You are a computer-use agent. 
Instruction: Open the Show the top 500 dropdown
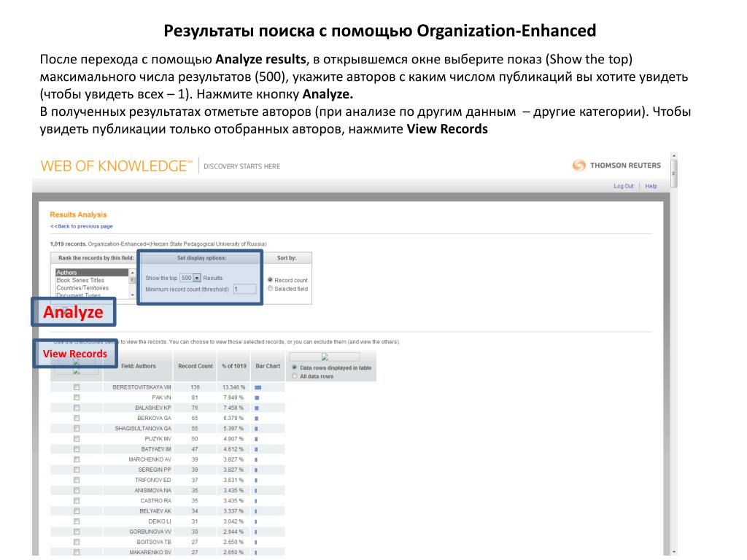click(x=190, y=278)
